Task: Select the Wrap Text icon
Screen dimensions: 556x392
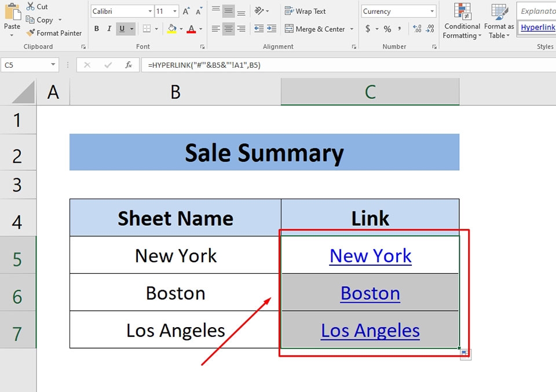Action: tap(288, 11)
